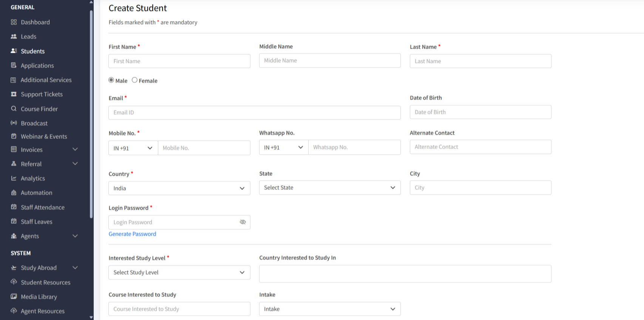The width and height of the screenshot is (644, 320).
Task: Click the Leads people icon
Action: coord(14,37)
